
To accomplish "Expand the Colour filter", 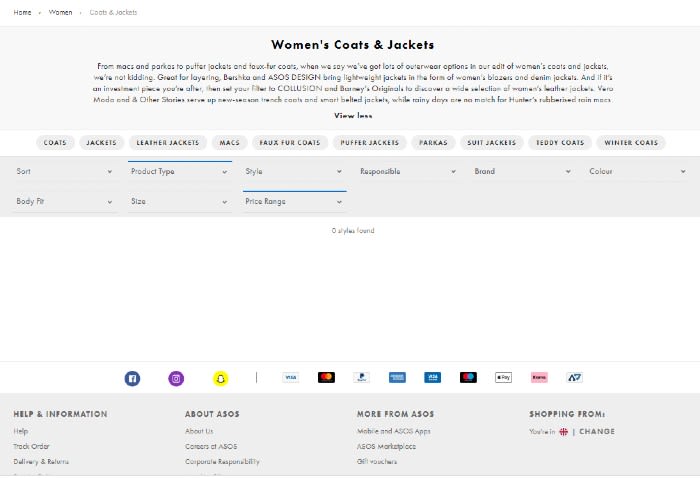I will pyautogui.click(x=638, y=171).
